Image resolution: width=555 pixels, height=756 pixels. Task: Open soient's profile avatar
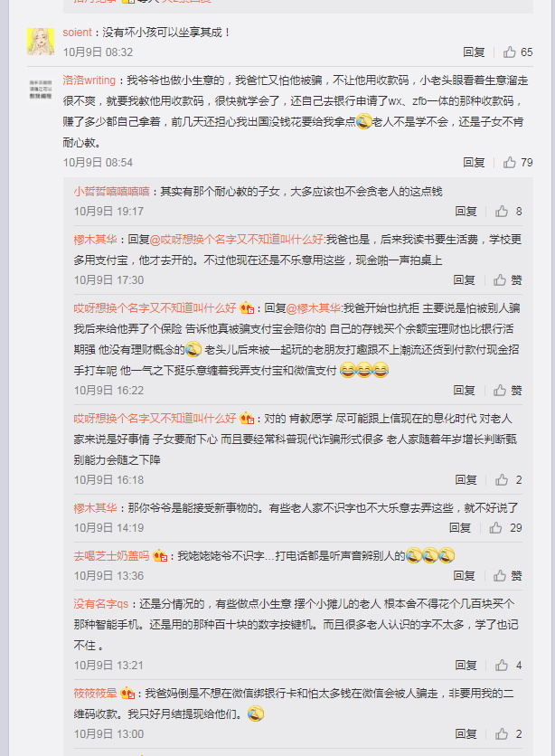point(41,42)
